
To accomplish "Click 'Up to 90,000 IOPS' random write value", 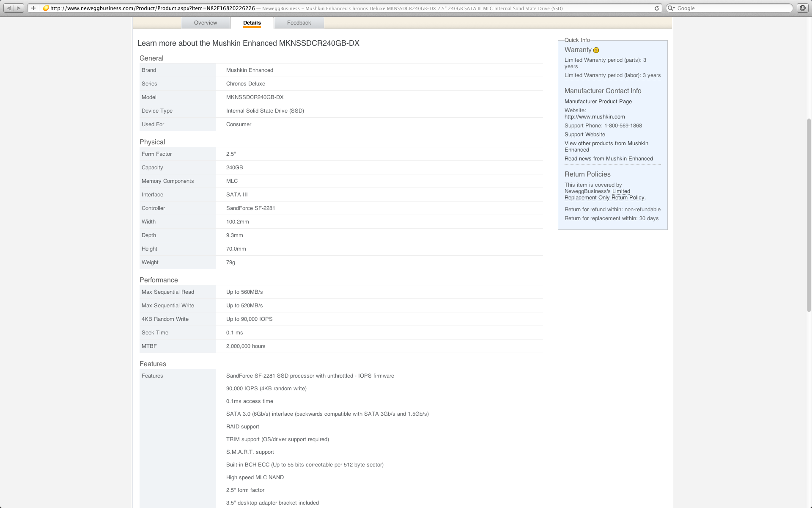I will point(250,319).
